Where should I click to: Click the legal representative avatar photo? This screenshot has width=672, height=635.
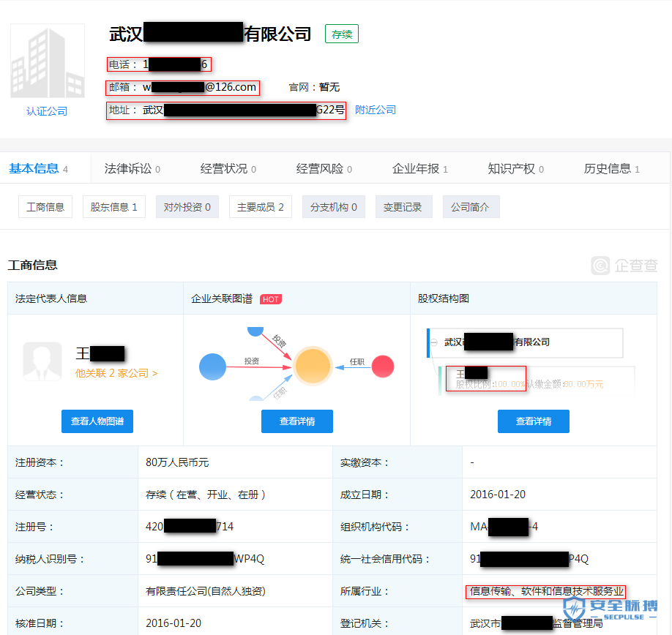[x=42, y=361]
